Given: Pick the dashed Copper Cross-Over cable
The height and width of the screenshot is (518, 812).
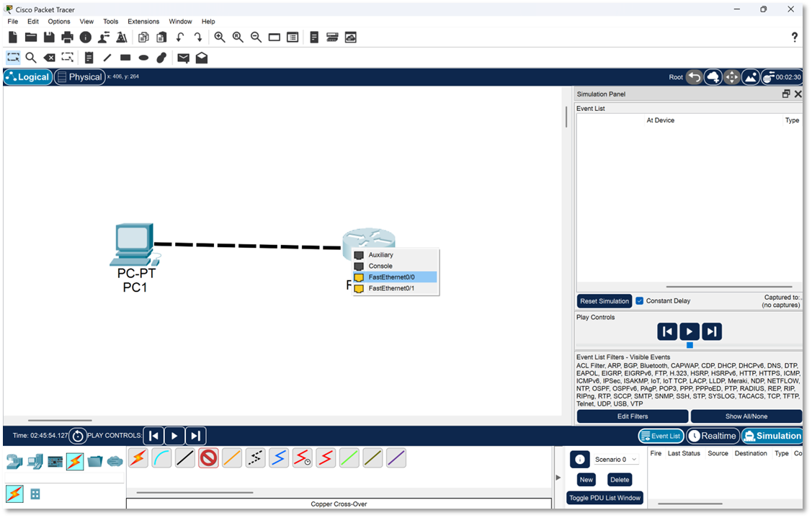Looking at the screenshot, I should (x=255, y=458).
